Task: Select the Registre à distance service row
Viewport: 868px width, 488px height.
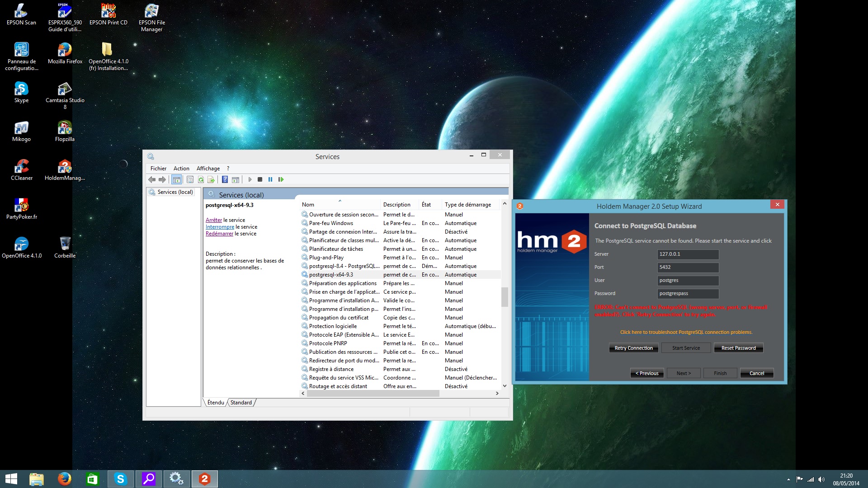Action: 401,369
